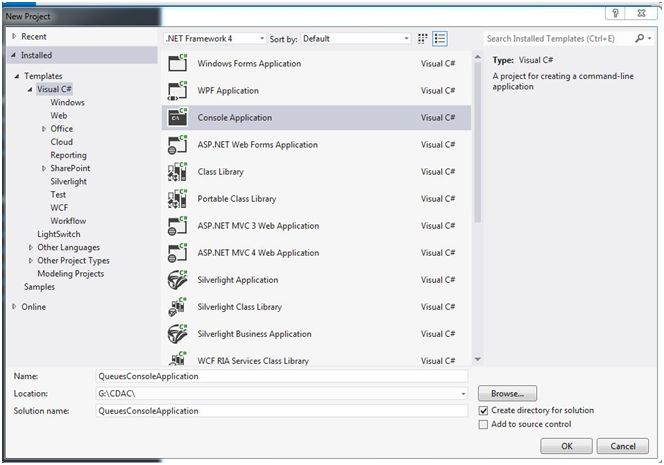Image resolution: width=664 pixels, height=465 pixels.
Task: Expand the Recent section
Action: coord(14,36)
